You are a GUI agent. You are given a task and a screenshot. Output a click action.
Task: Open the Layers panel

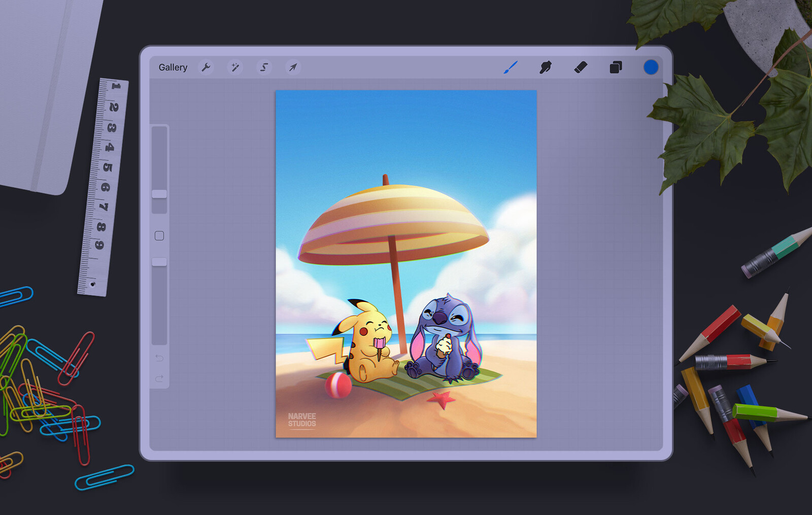(x=616, y=67)
